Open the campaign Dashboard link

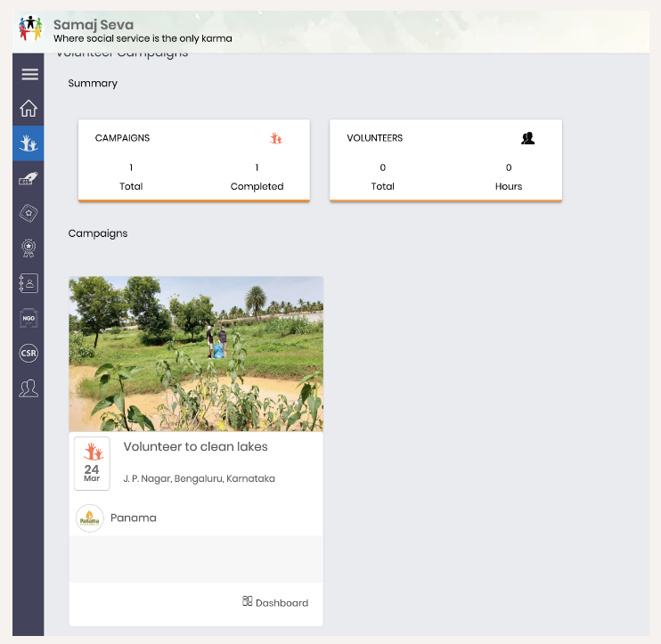coord(275,602)
